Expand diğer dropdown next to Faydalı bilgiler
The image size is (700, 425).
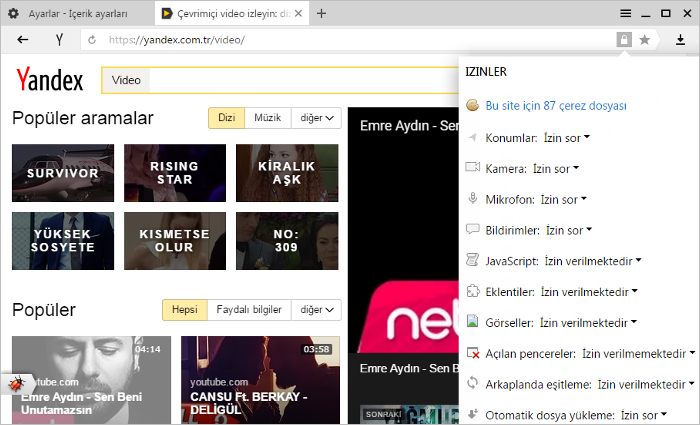click(316, 310)
